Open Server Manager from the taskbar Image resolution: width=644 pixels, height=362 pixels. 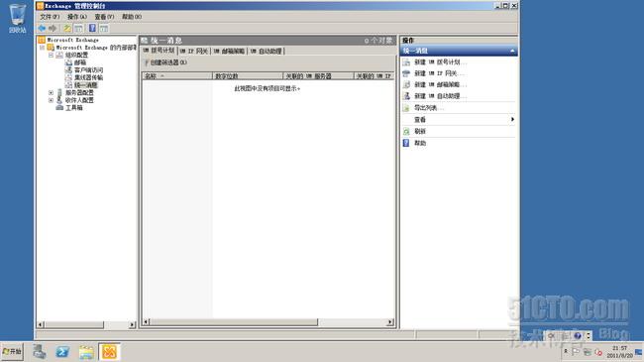[x=40, y=352]
